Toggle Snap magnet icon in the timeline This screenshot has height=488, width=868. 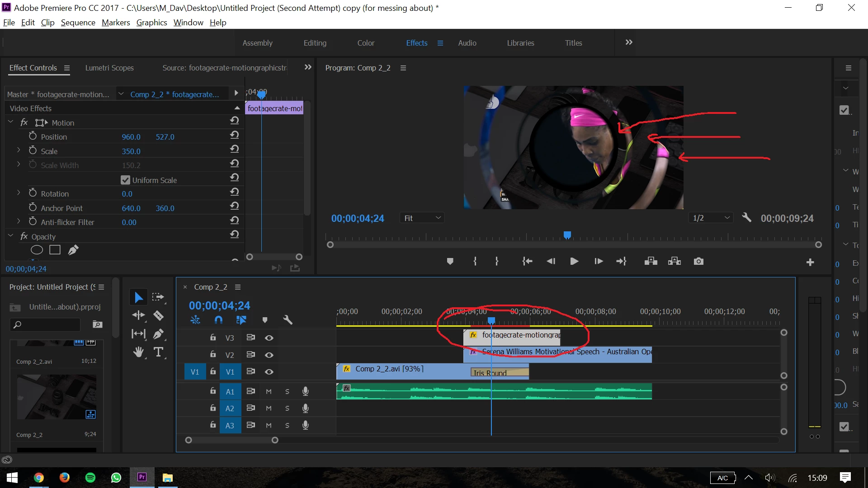tap(218, 320)
